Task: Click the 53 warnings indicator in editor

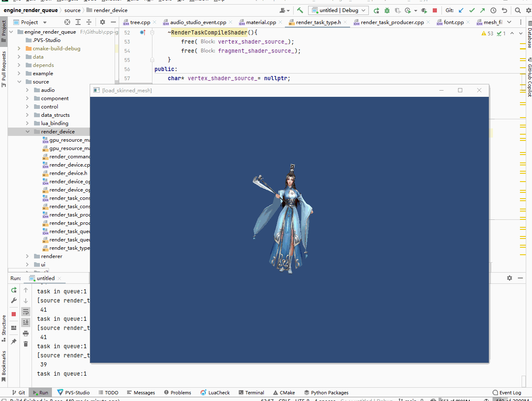Action: coord(488,33)
